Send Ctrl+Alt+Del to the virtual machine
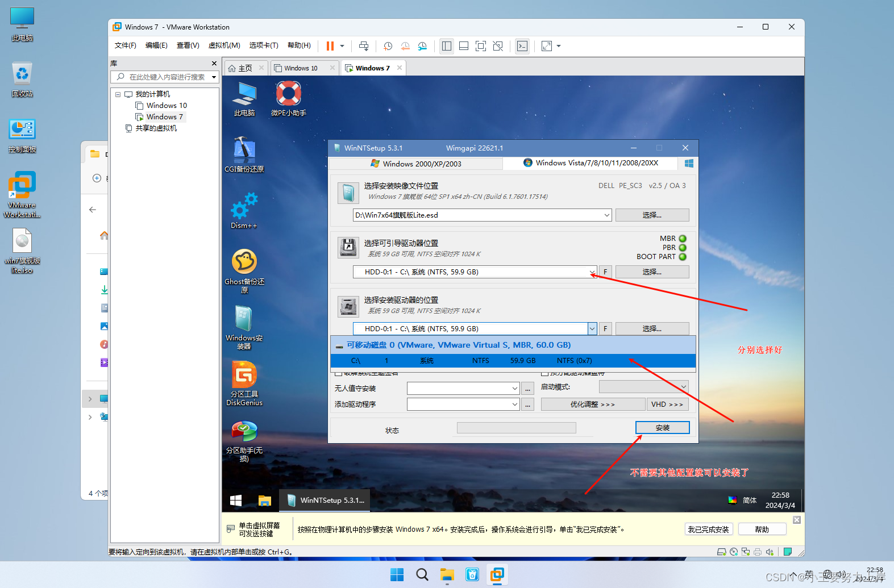Screen dimensions: 894x588 click(x=364, y=46)
